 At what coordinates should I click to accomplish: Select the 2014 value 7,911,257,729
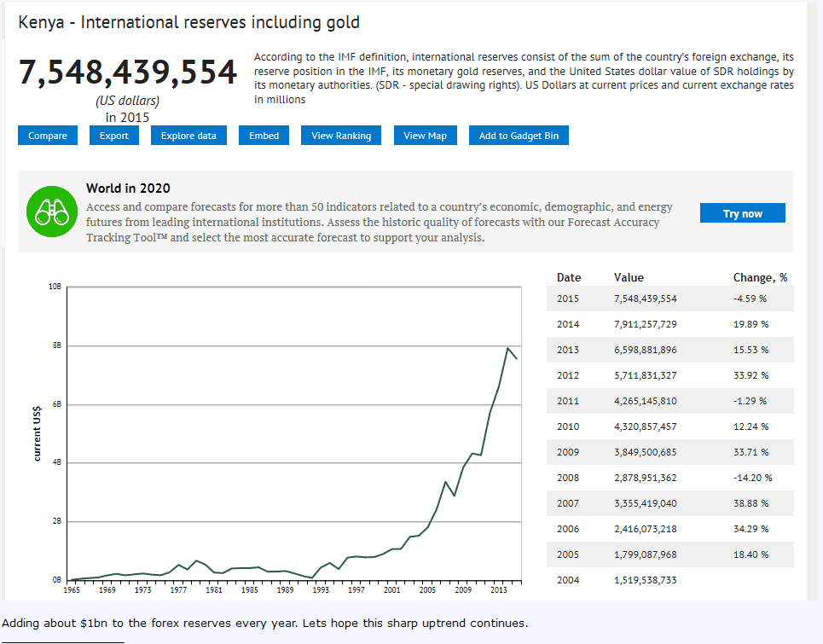(x=646, y=324)
